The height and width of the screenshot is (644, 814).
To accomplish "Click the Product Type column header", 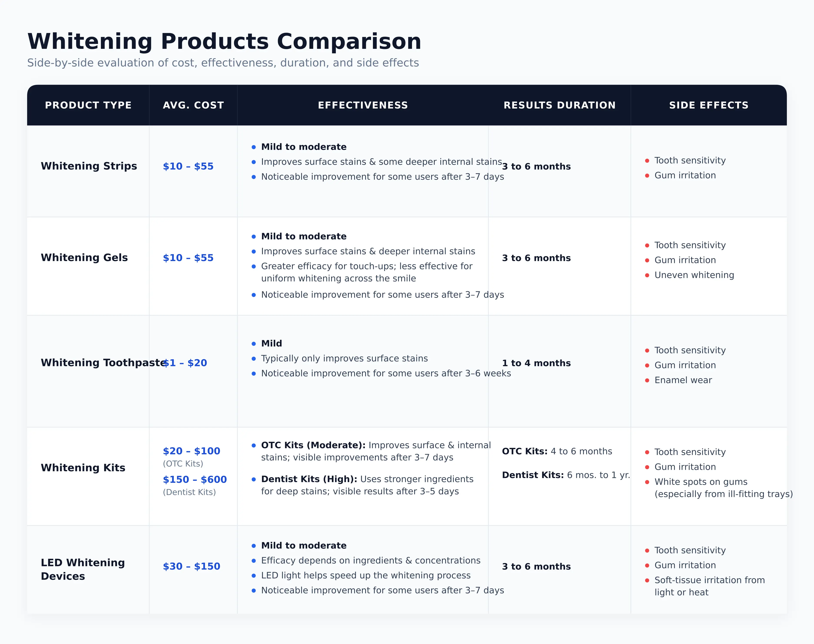I will pyautogui.click(x=88, y=105).
